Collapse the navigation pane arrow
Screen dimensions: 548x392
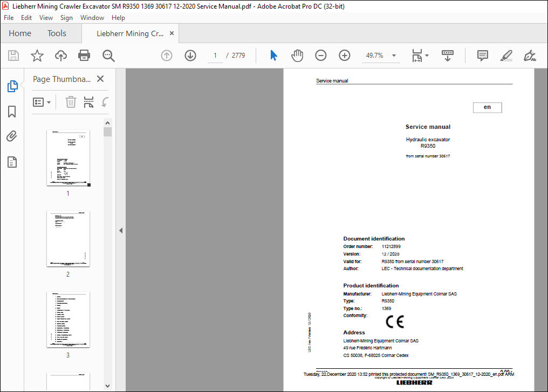(121, 231)
